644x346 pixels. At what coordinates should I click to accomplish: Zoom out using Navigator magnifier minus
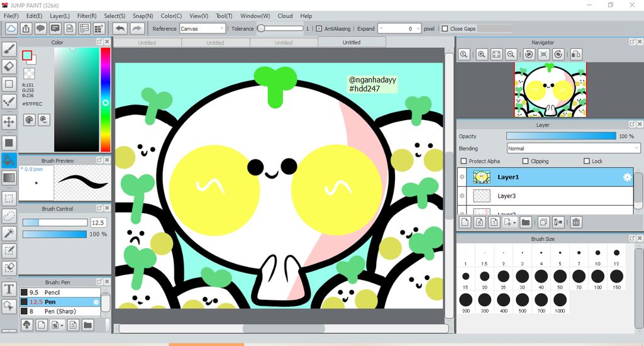(x=511, y=54)
